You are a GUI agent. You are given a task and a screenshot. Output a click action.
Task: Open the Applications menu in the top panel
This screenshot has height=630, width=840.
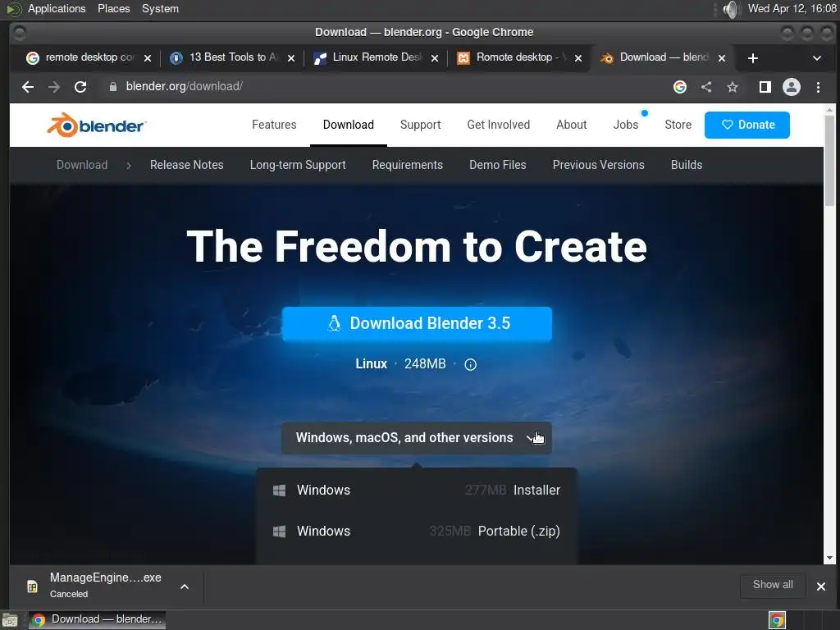57,9
